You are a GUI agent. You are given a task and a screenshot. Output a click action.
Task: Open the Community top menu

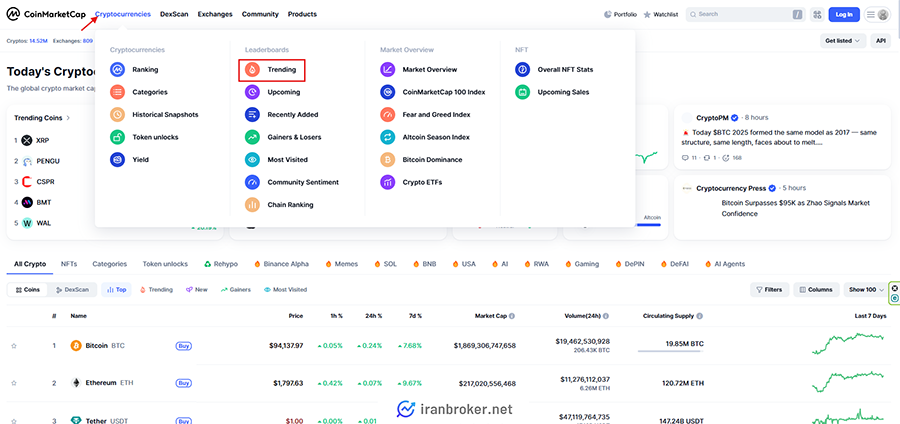coord(260,14)
